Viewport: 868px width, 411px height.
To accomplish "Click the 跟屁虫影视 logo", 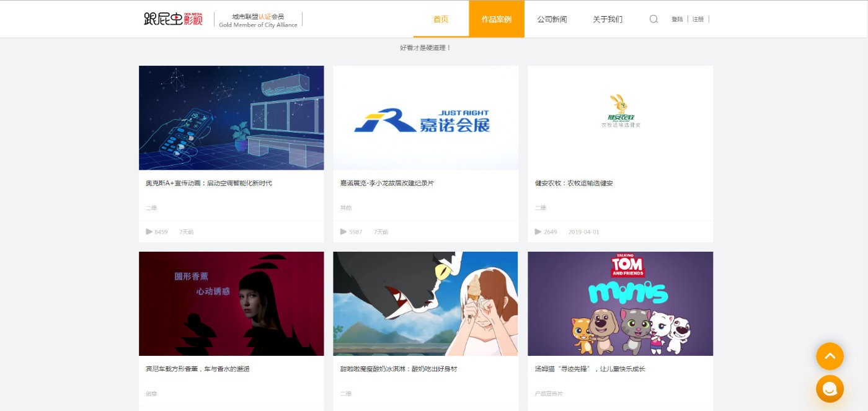I will [173, 19].
